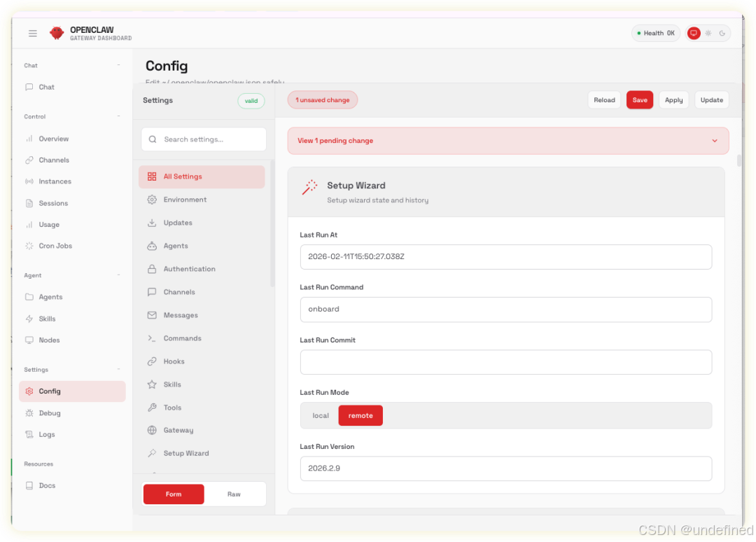Click the OpenClaw red lobster logo

pyautogui.click(x=57, y=33)
